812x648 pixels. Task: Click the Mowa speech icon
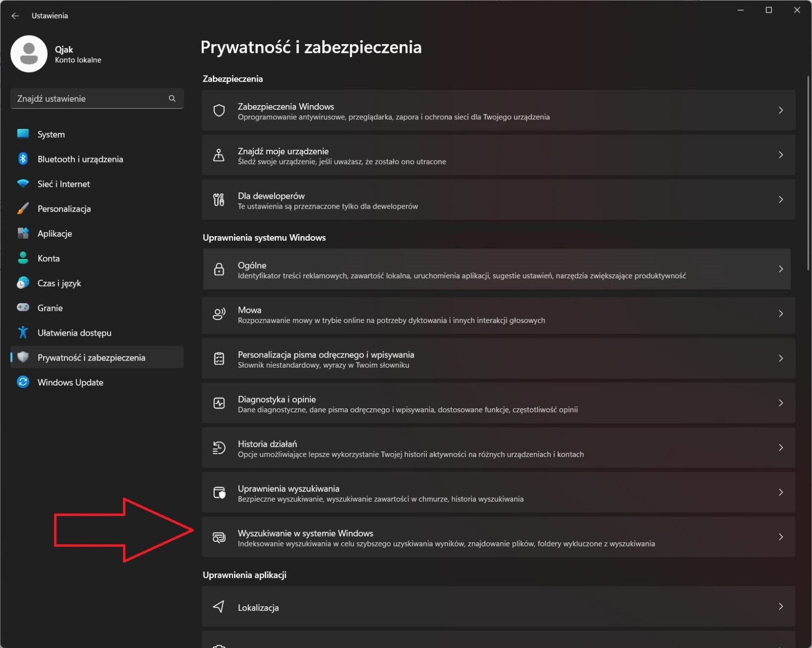pos(219,314)
